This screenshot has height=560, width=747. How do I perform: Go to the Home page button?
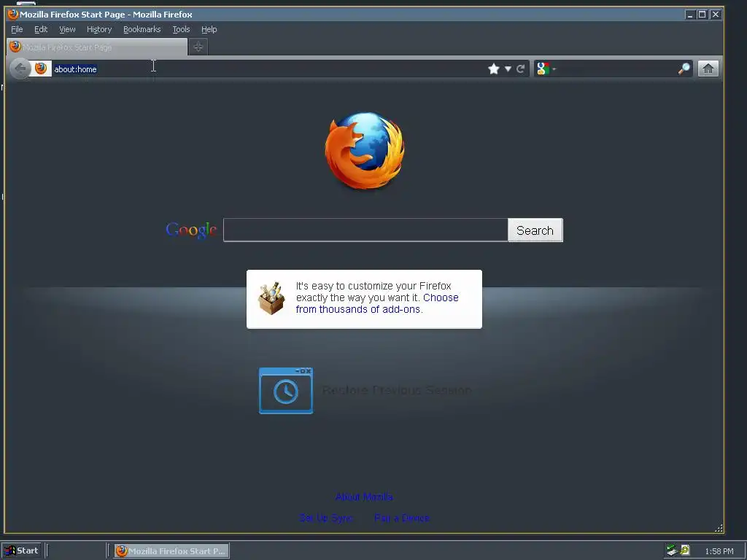pyautogui.click(x=708, y=69)
